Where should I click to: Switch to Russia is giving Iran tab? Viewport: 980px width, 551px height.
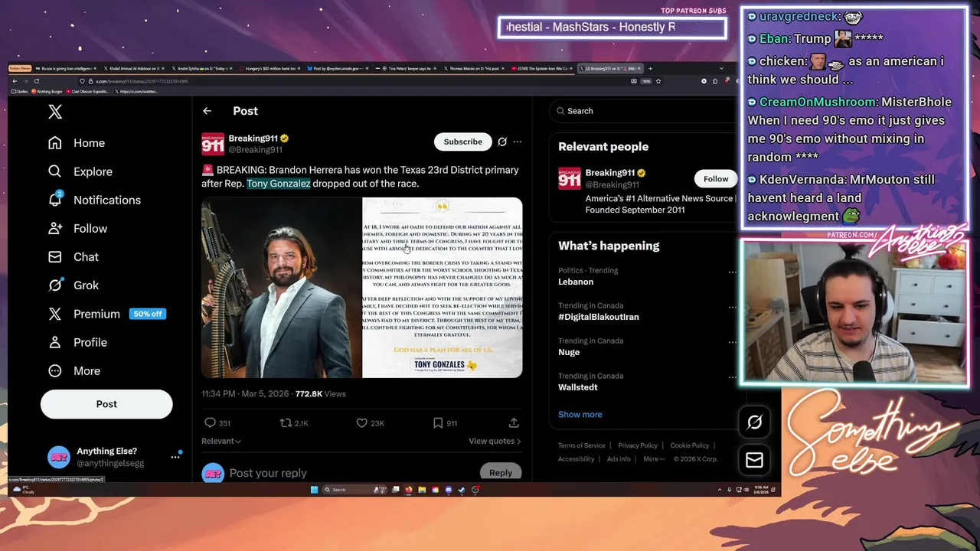(67, 68)
